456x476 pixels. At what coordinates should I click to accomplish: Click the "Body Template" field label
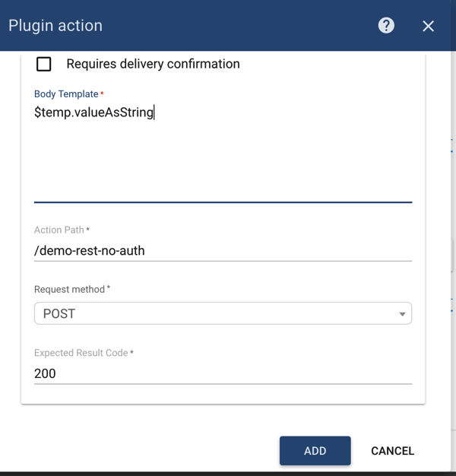pos(66,94)
